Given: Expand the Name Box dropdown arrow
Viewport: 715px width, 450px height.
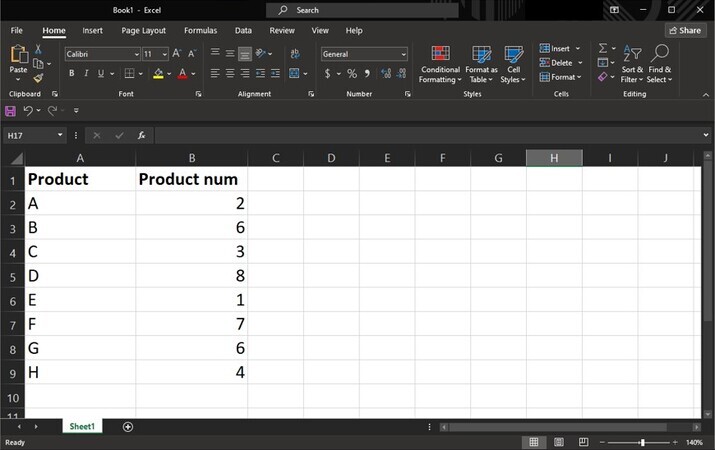Looking at the screenshot, I should point(60,135).
